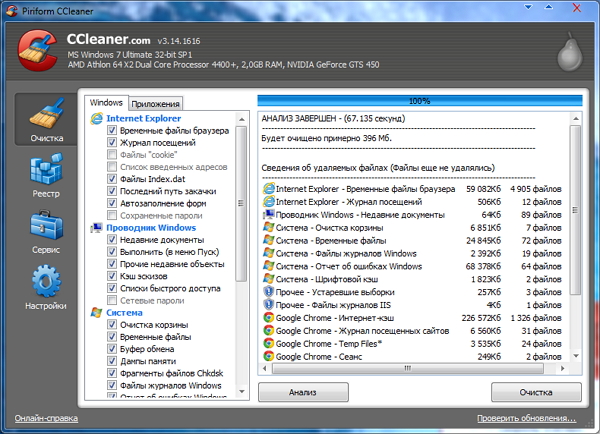Uncheck Фрагменты файлов Chkdsk checkbox
Screen dimensions: 600x434
tap(112, 373)
